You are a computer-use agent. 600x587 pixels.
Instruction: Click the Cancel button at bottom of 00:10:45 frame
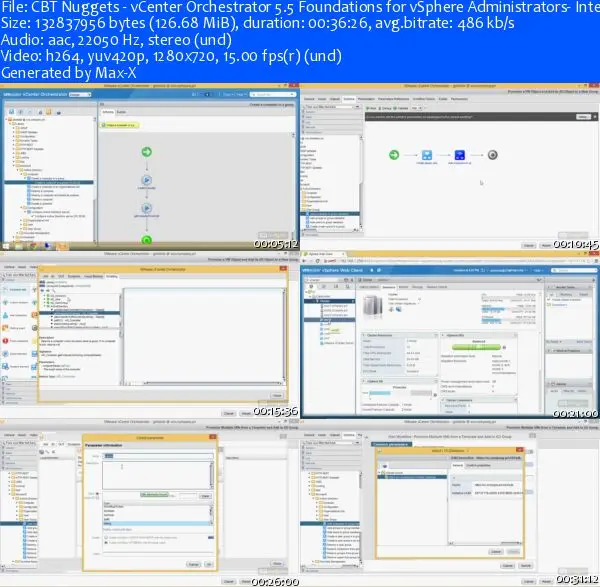point(528,245)
